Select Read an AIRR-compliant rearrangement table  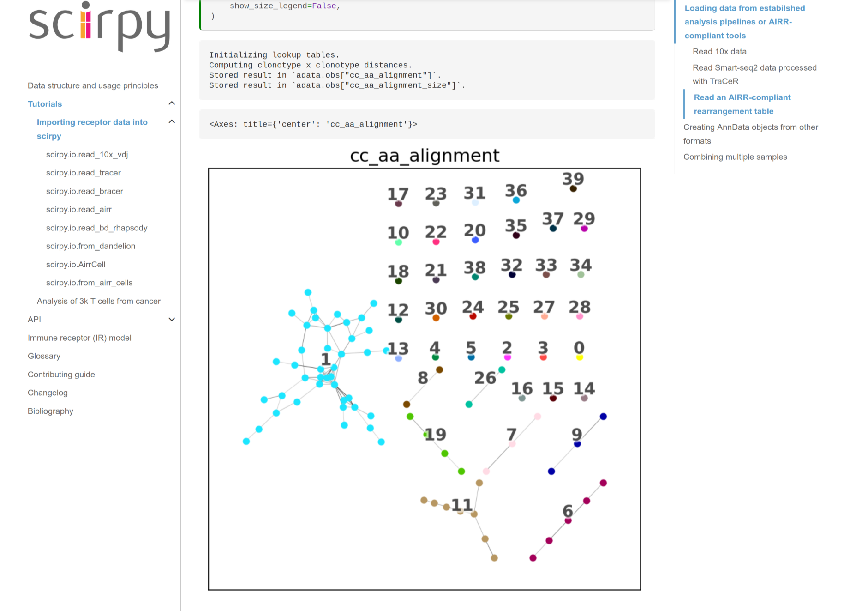click(742, 104)
